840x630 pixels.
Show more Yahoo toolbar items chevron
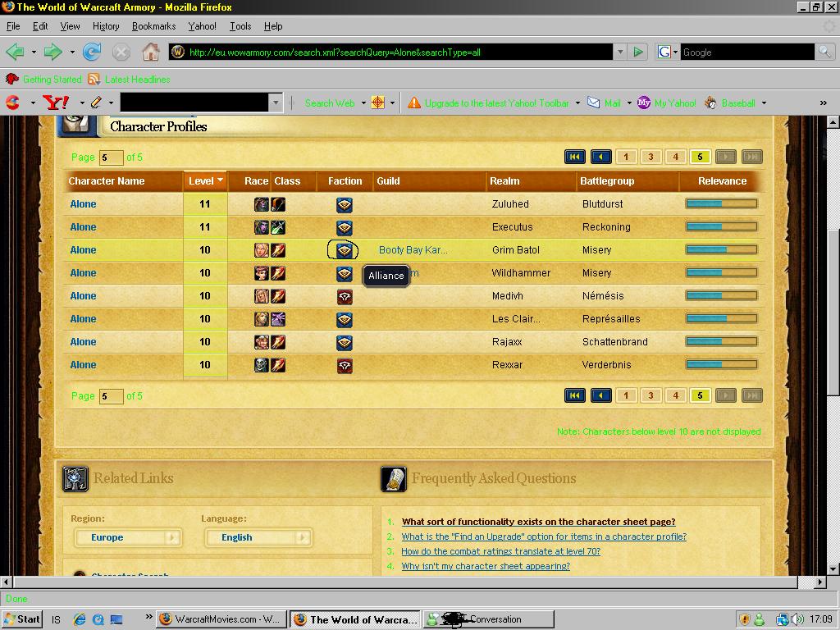click(824, 103)
